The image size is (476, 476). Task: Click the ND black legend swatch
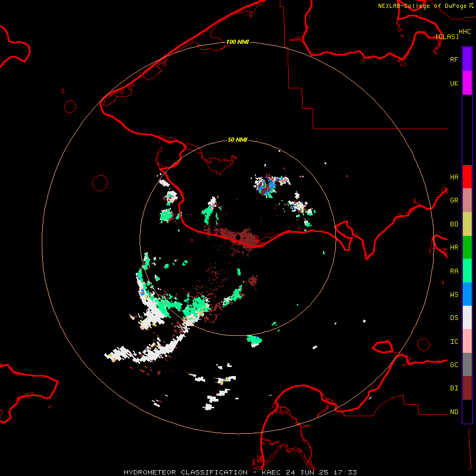point(467,411)
